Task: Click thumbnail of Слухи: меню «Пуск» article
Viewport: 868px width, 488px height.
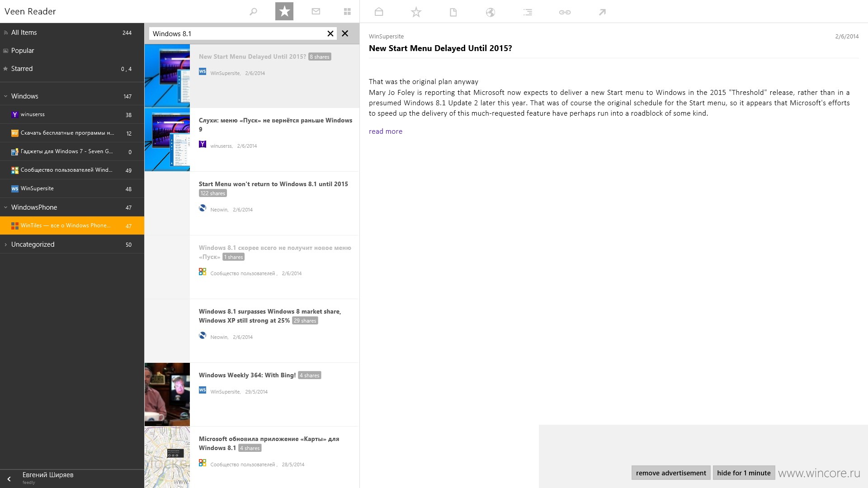Action: (167, 140)
